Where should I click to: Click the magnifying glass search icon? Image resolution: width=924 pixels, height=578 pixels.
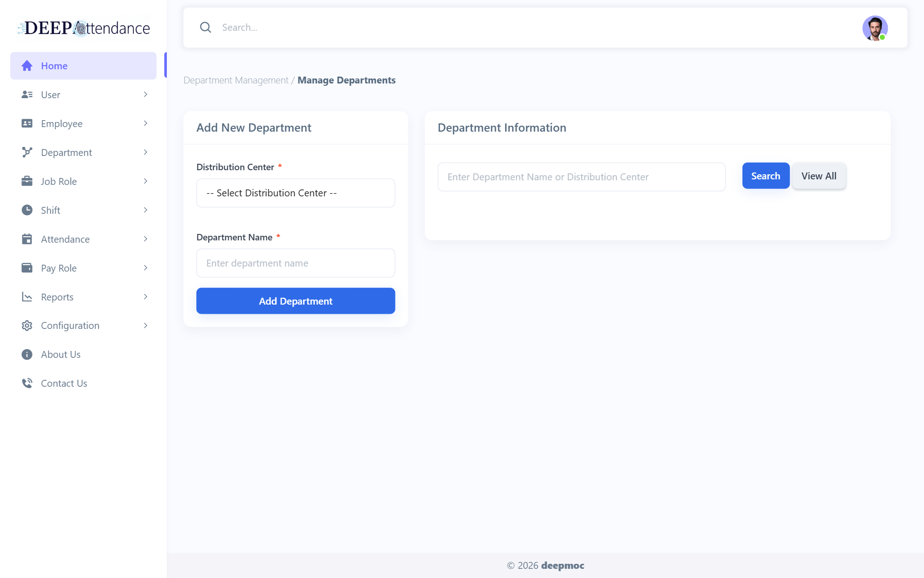(x=205, y=28)
